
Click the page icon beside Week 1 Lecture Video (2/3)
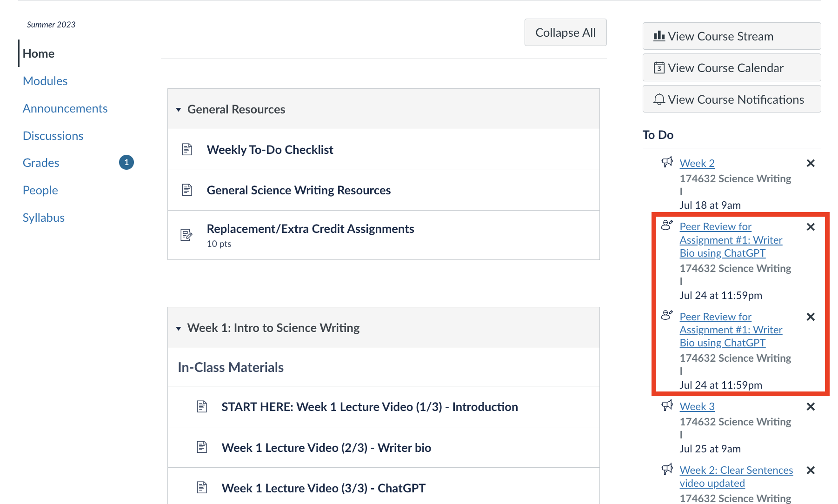(x=202, y=447)
